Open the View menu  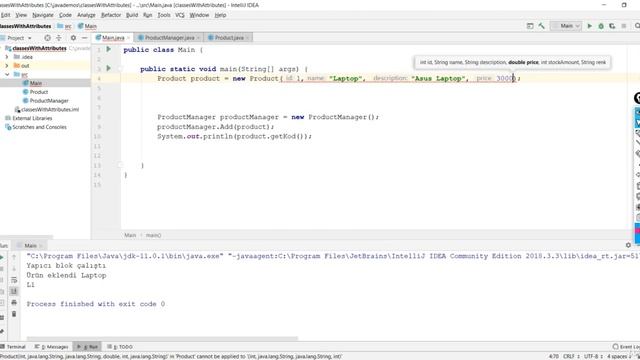point(21,15)
